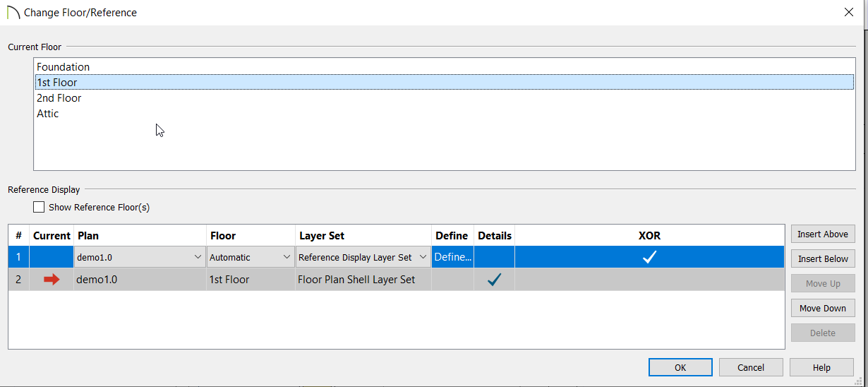Toggle the XOR checkmark in row 1
Image resolution: width=868 pixels, height=387 pixels.
coord(649,257)
